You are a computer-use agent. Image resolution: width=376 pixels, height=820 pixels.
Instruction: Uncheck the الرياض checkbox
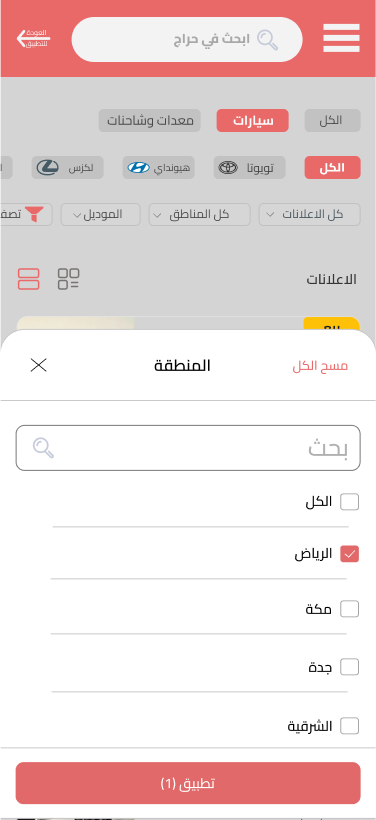pos(349,554)
